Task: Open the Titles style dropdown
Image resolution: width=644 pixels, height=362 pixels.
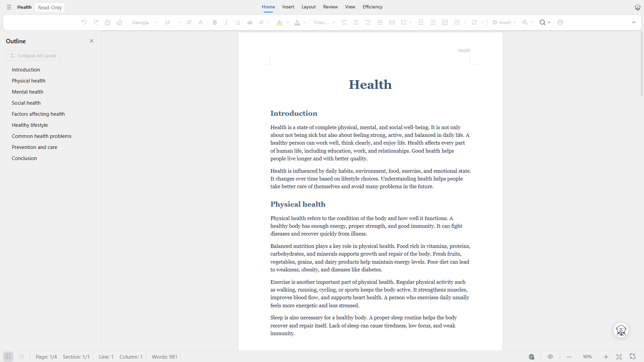Action: (324, 22)
